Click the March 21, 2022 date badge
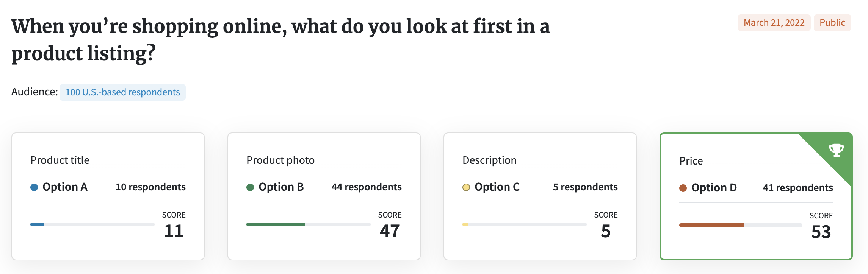 point(774,23)
